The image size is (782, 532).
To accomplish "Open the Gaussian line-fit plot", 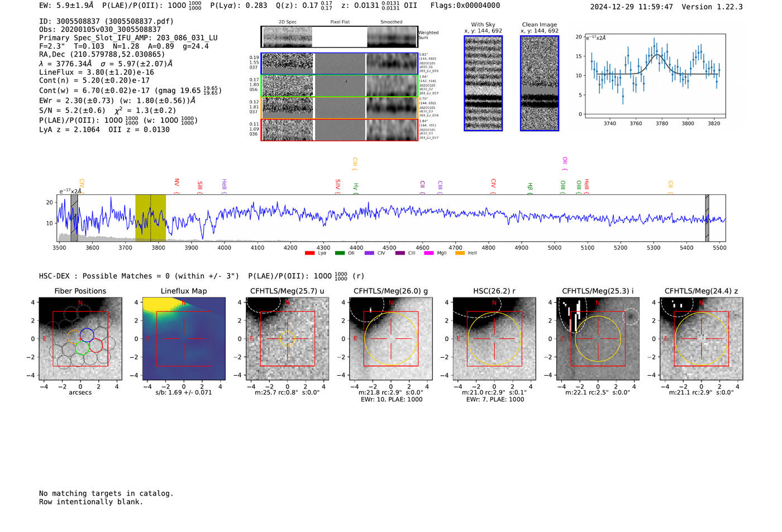I will tap(655, 76).
